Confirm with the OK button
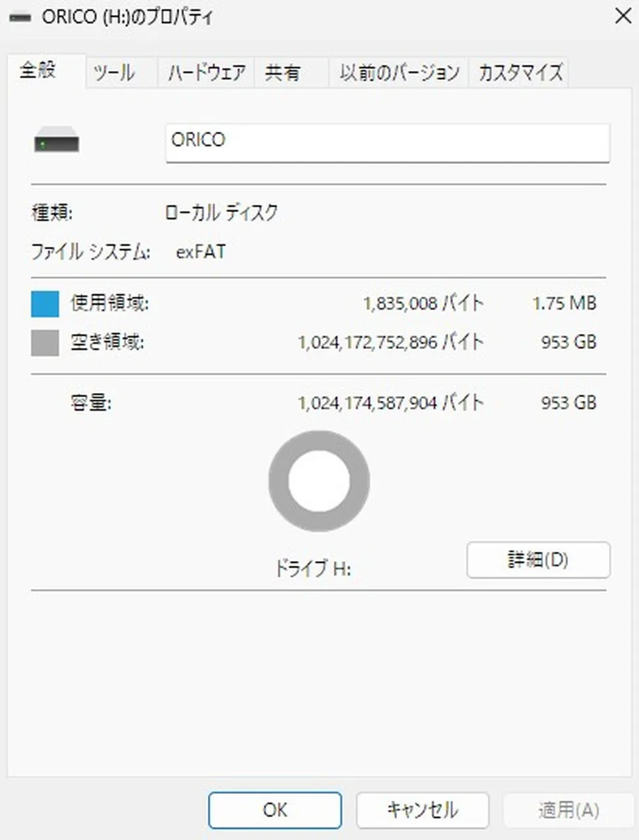The height and width of the screenshot is (840, 639). (275, 810)
